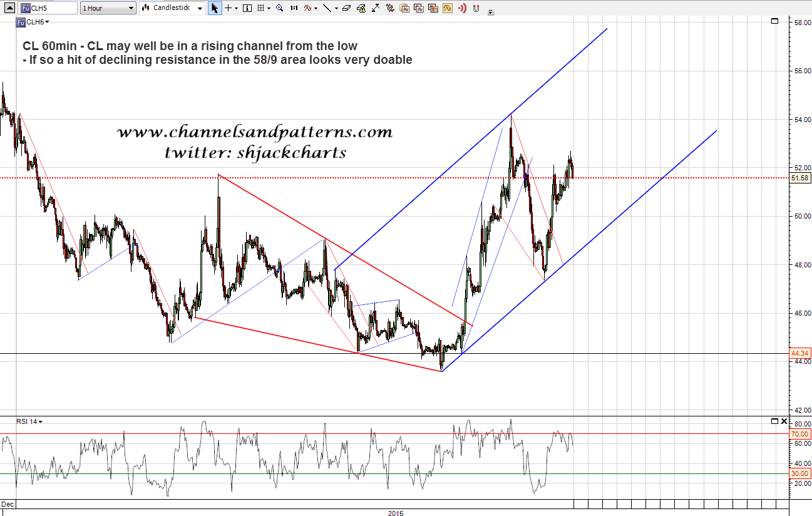Activate the crosshair cursor tool
This screenshot has height=516, width=812.
229,8
